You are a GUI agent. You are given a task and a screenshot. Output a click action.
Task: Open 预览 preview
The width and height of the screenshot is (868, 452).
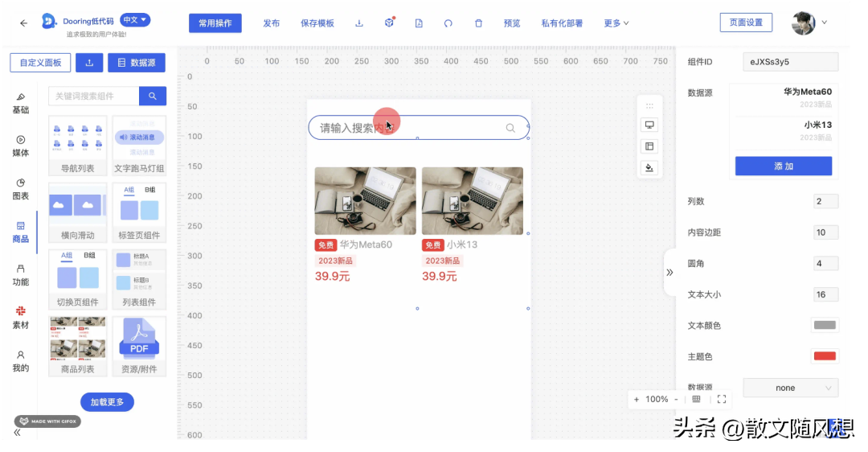tap(512, 23)
